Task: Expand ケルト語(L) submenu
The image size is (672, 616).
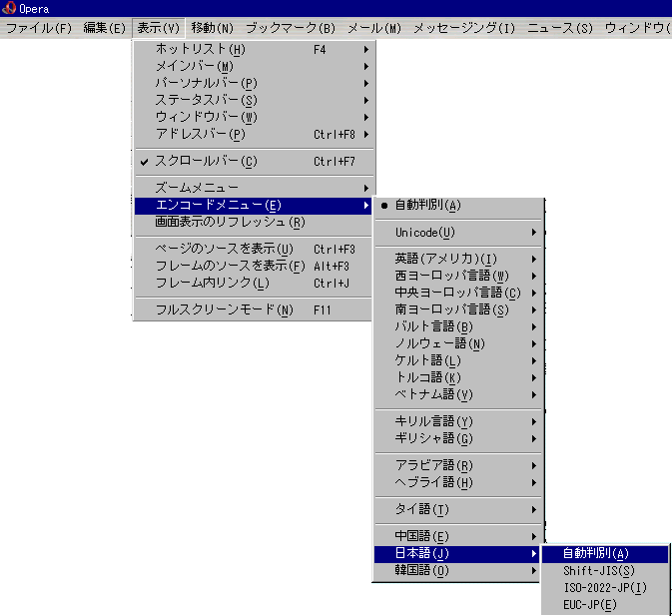Action: tap(457, 360)
